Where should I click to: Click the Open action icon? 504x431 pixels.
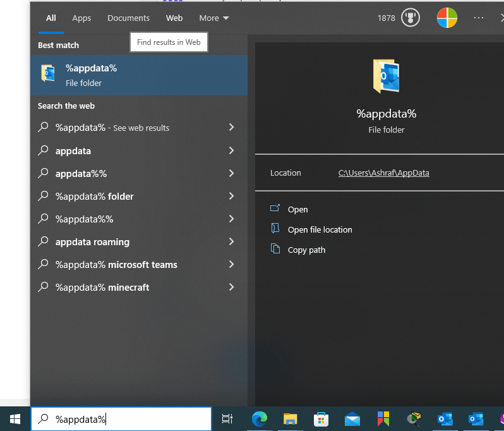[x=275, y=209]
